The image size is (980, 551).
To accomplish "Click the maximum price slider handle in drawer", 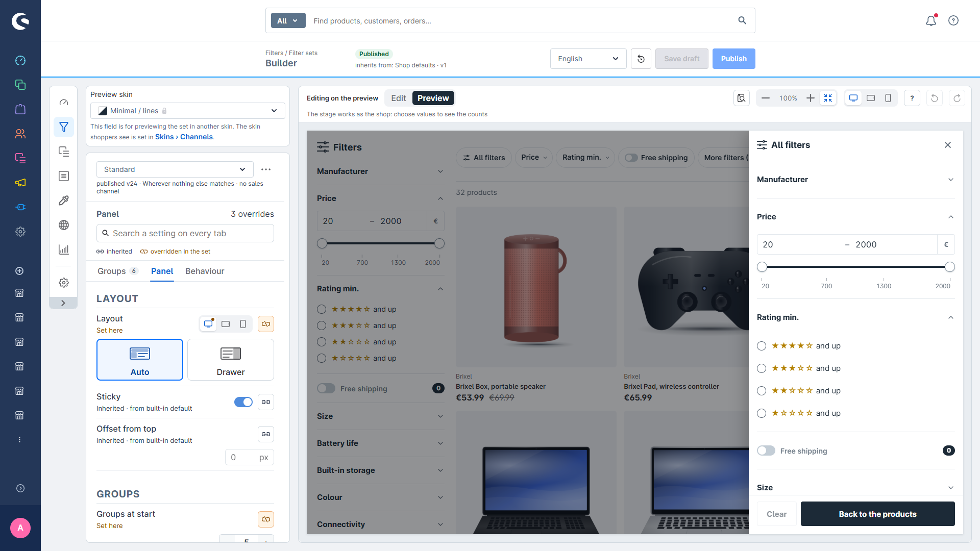I will pyautogui.click(x=950, y=267).
